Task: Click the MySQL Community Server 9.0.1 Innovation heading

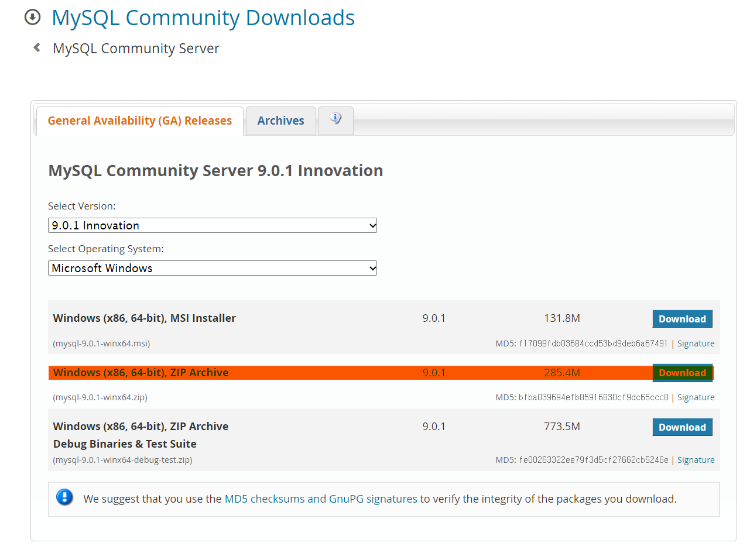Action: tap(215, 170)
